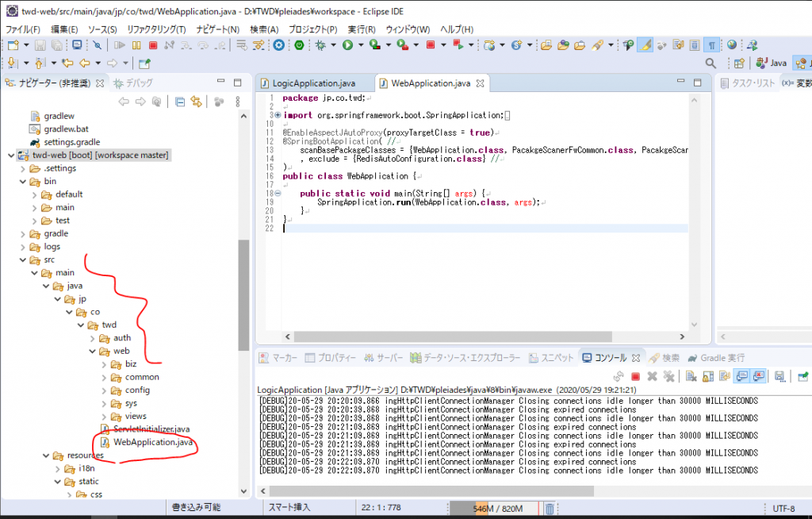Select WebApplication.java in the Navigator tree
Image resolution: width=812 pixels, height=519 pixels.
(x=152, y=442)
